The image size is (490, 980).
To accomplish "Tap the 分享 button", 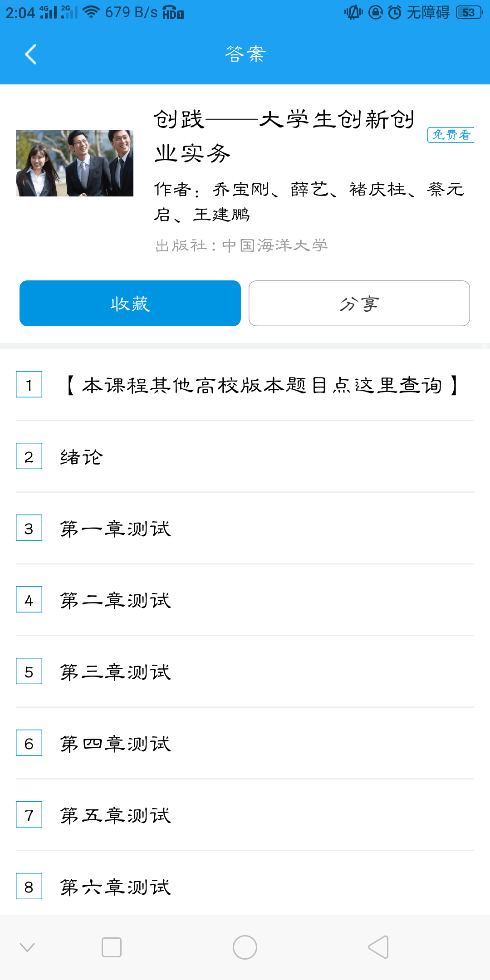I will [359, 303].
